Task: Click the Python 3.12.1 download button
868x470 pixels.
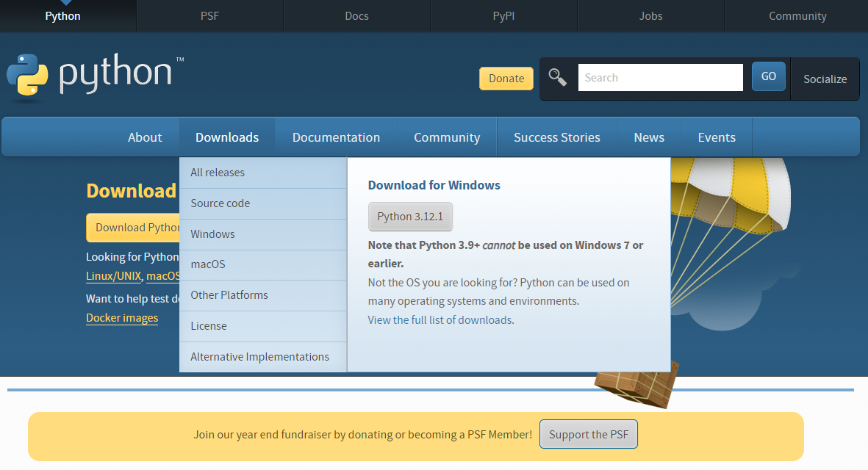Action: [x=410, y=217]
